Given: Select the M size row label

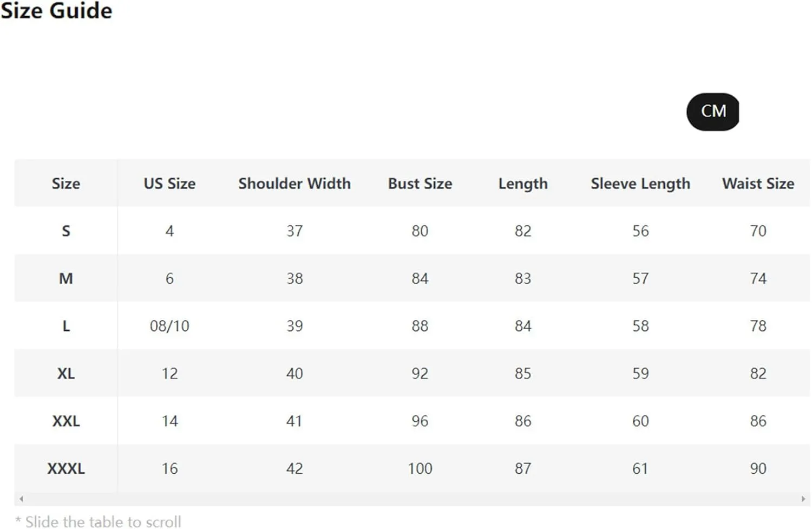Looking at the screenshot, I should 66,278.
